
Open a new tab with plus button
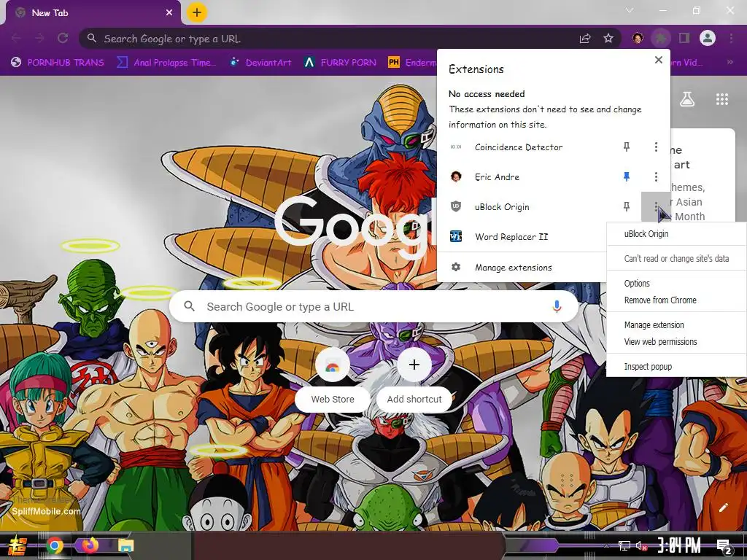[197, 12]
